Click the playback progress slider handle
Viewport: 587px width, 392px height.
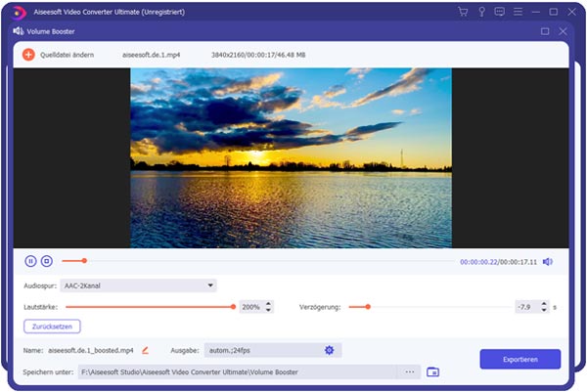84,261
